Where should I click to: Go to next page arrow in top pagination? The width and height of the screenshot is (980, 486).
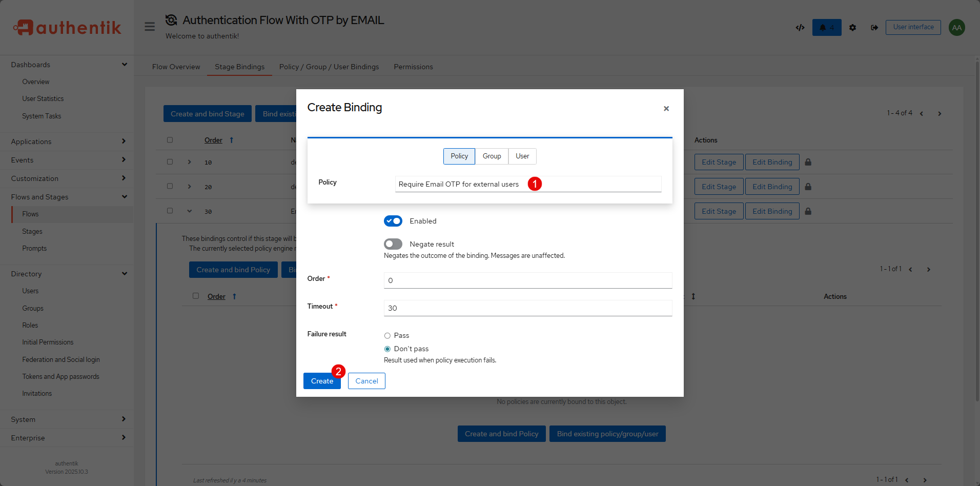point(940,114)
